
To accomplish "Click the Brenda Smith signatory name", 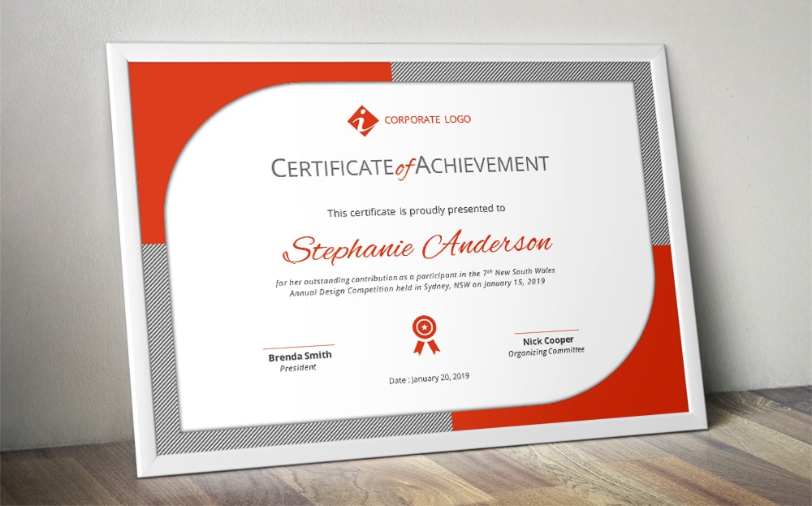I will coord(300,355).
